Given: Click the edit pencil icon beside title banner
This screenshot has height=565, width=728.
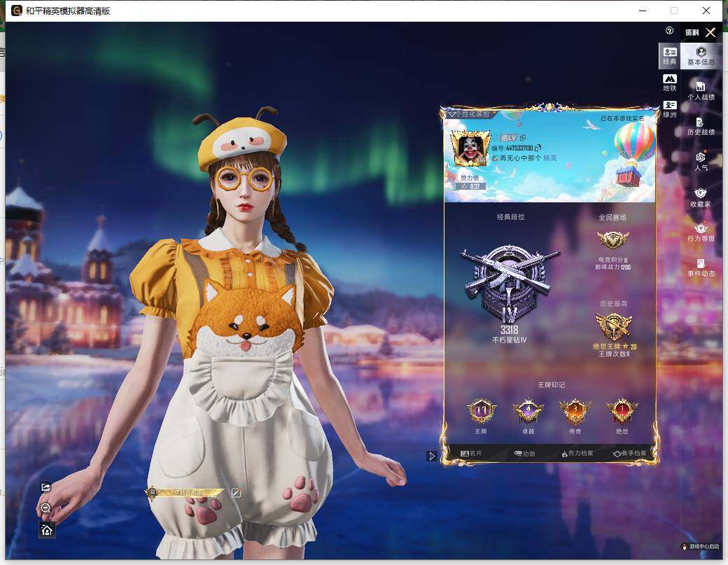Looking at the screenshot, I should [236, 493].
